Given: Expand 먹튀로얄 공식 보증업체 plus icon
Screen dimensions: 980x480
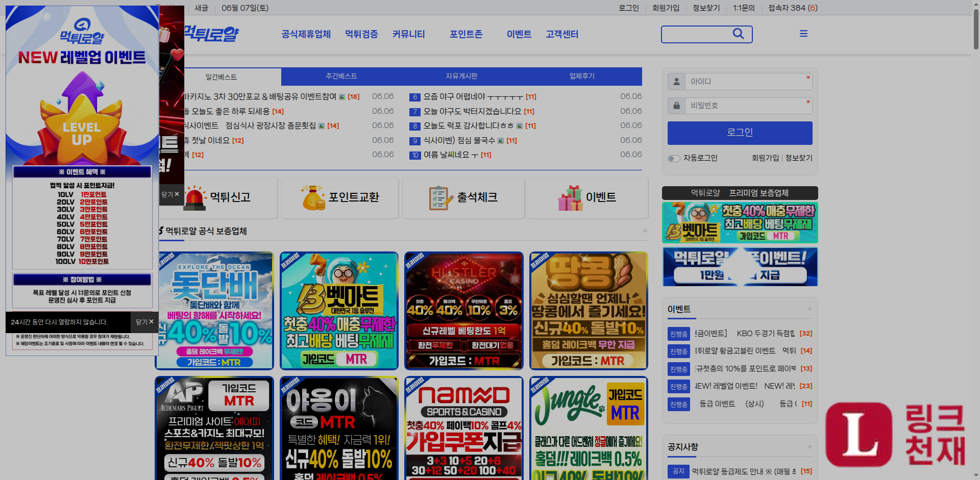Looking at the screenshot, I should click(645, 231).
